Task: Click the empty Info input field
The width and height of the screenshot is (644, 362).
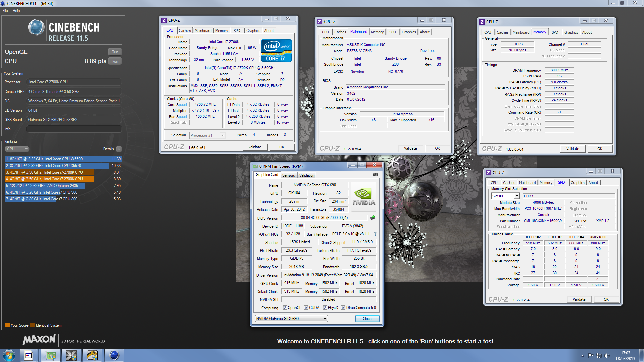Action: [74, 129]
